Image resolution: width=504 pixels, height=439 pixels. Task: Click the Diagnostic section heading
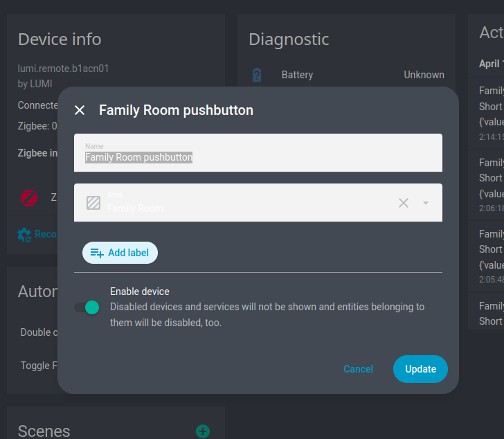pyautogui.click(x=289, y=39)
